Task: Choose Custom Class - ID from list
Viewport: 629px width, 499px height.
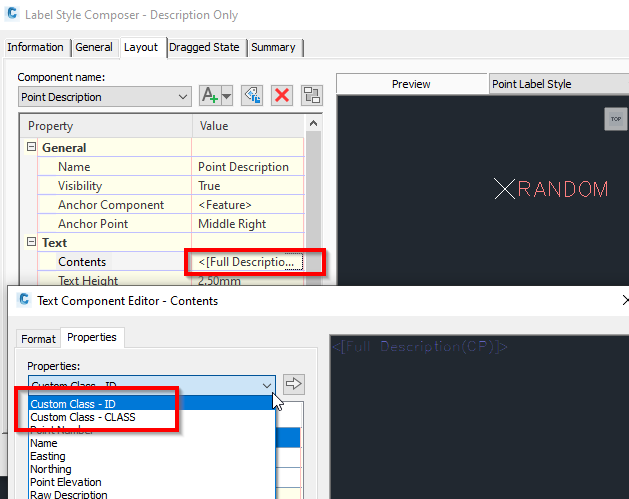Action: (x=152, y=404)
